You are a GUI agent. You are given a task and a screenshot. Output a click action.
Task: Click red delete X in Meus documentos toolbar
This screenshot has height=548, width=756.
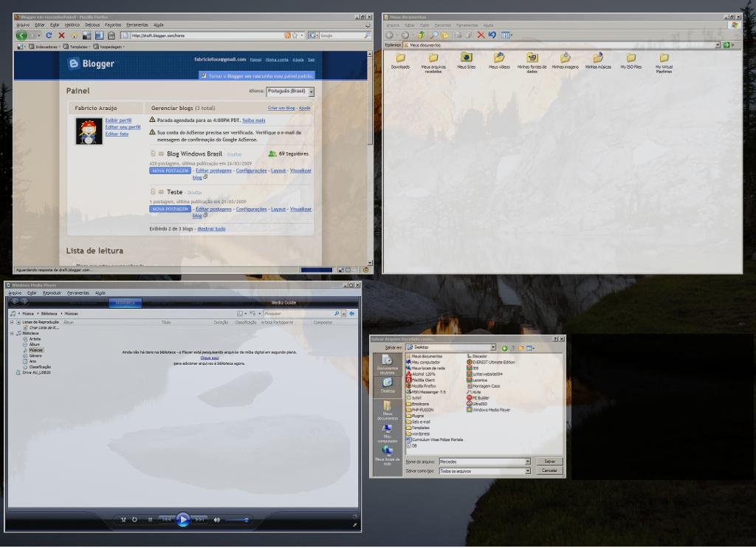tap(481, 35)
